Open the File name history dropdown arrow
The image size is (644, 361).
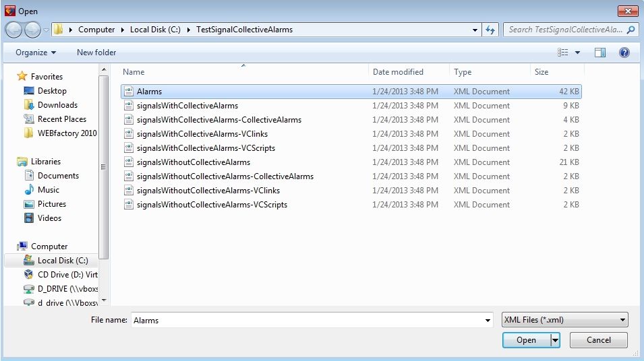click(488, 321)
